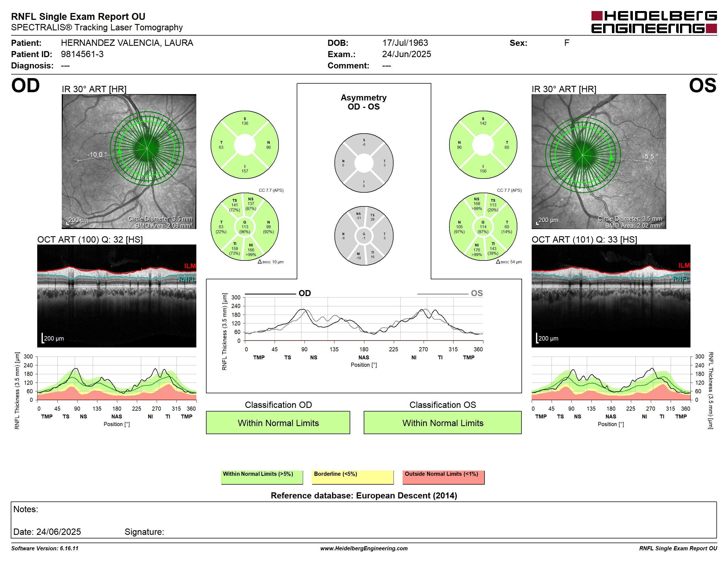
Task: Click red Outside Normal Limits (<1%) legend
Action: point(443,477)
